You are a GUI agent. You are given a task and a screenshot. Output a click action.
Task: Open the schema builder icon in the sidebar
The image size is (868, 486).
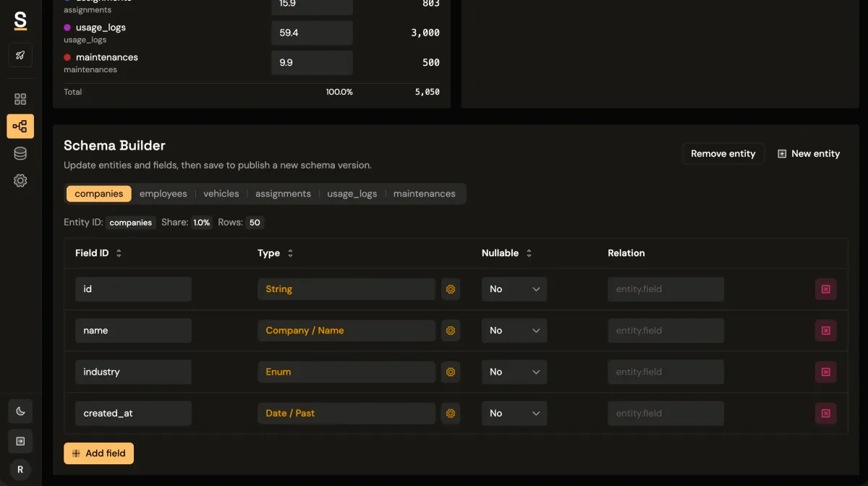(x=20, y=126)
